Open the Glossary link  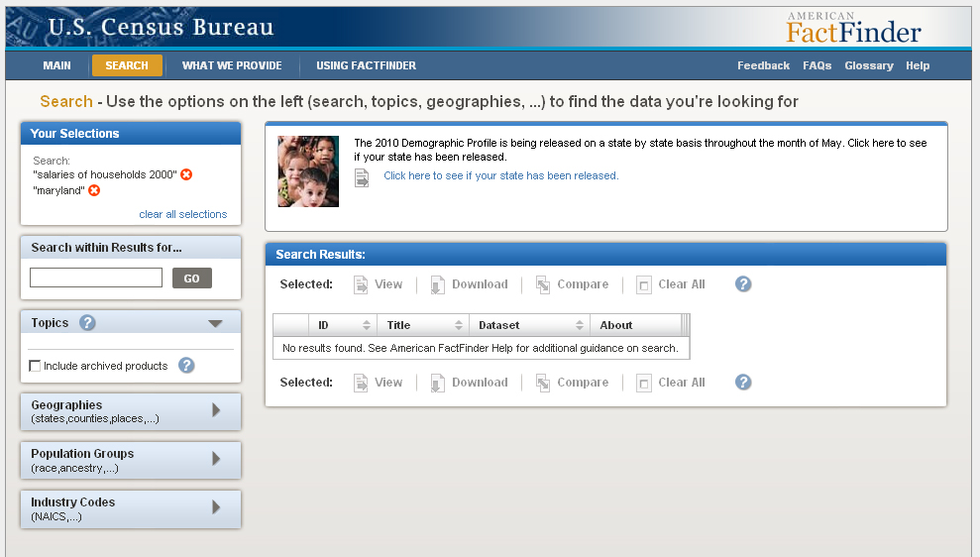[x=869, y=65]
